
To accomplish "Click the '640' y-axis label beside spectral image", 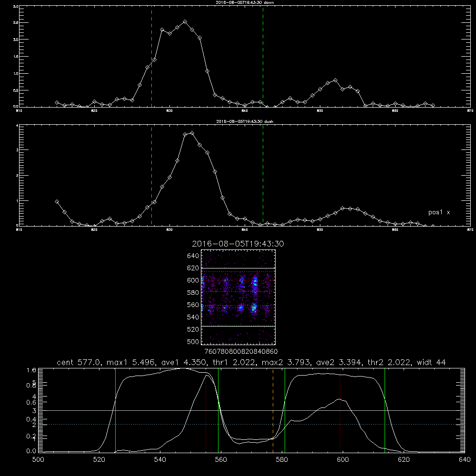I will [193, 256].
